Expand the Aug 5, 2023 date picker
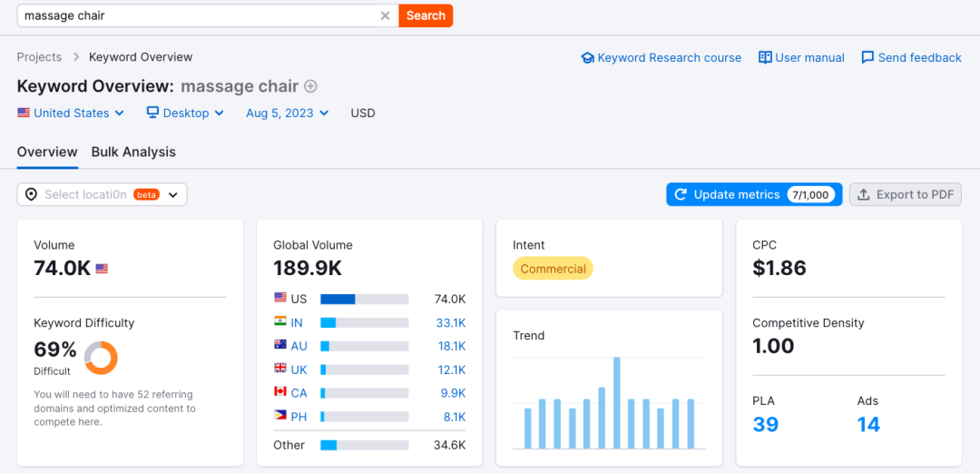The height and width of the screenshot is (473, 980). (x=287, y=113)
